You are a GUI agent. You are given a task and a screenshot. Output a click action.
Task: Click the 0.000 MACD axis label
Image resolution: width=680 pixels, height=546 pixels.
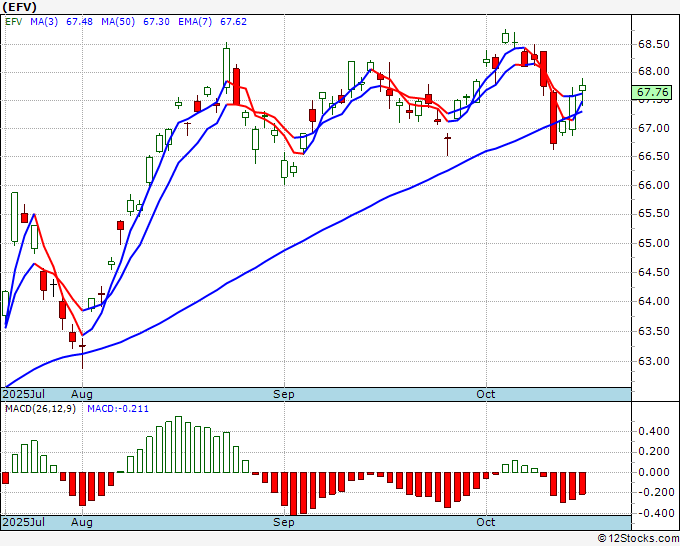[654, 472]
